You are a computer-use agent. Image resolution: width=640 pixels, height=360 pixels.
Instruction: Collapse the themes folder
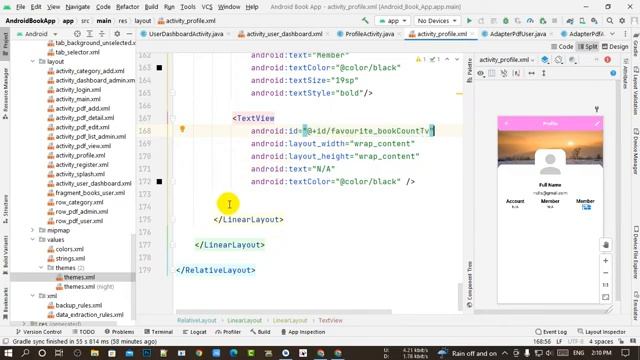[41, 268]
